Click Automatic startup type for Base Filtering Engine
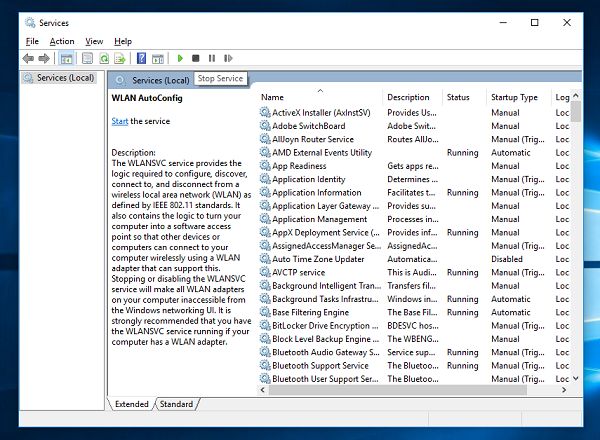The height and width of the screenshot is (440, 600). 511,312
